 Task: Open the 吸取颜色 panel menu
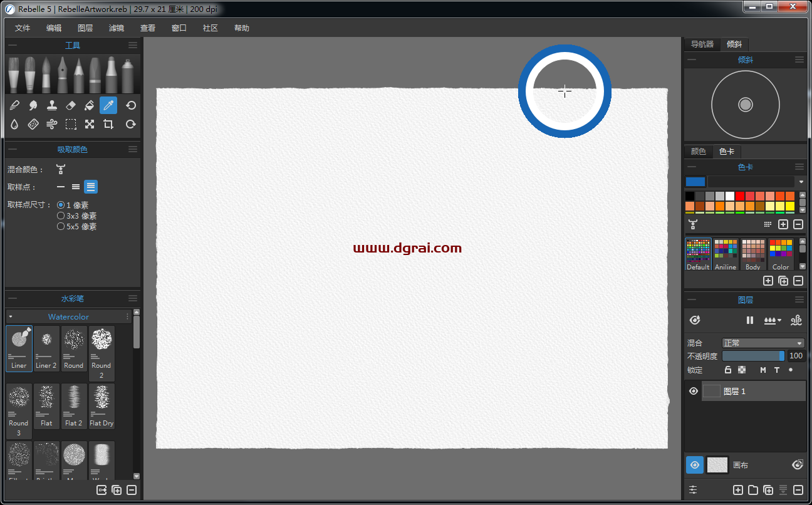pos(133,149)
